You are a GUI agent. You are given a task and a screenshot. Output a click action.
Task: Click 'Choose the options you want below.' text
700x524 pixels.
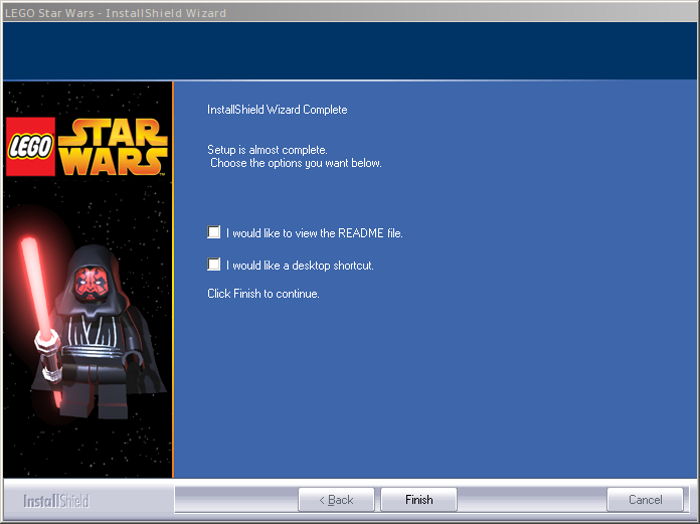pos(296,163)
